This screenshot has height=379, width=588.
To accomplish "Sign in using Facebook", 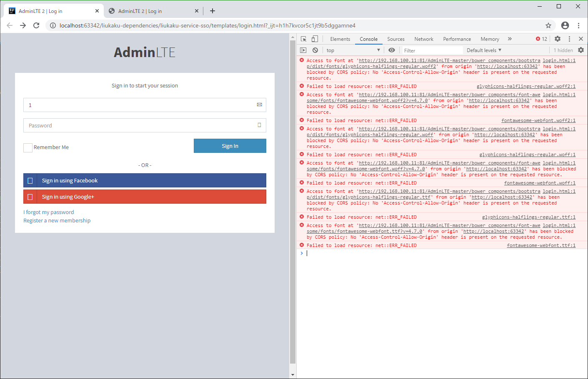I will pos(145,180).
